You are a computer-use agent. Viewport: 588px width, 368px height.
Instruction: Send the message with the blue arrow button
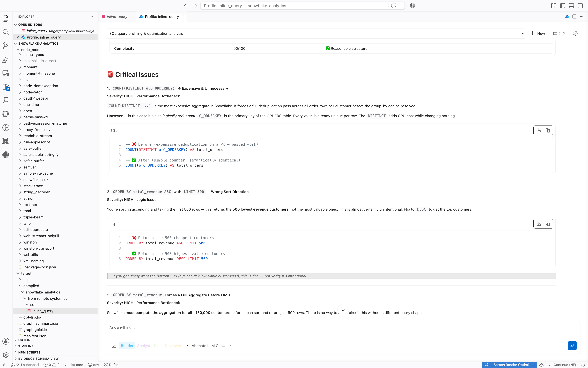(x=572, y=346)
